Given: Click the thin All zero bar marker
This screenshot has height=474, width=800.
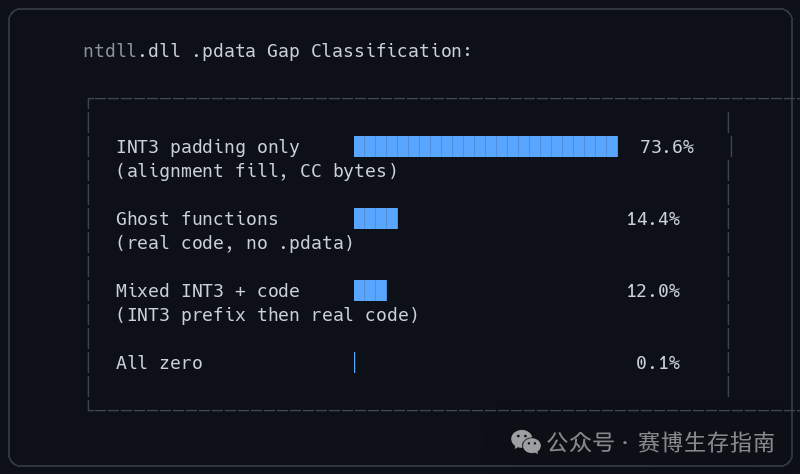Looking at the screenshot, I should pyautogui.click(x=355, y=362).
